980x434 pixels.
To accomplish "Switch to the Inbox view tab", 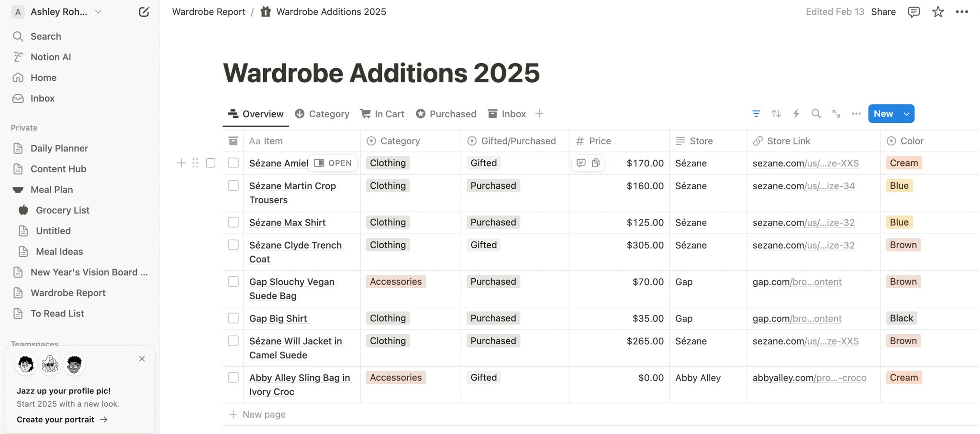I will 507,114.
